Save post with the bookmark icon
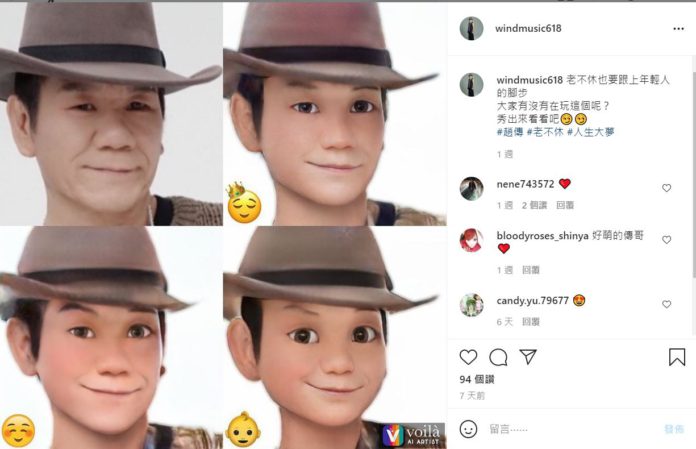The image size is (696, 449). 677,357
